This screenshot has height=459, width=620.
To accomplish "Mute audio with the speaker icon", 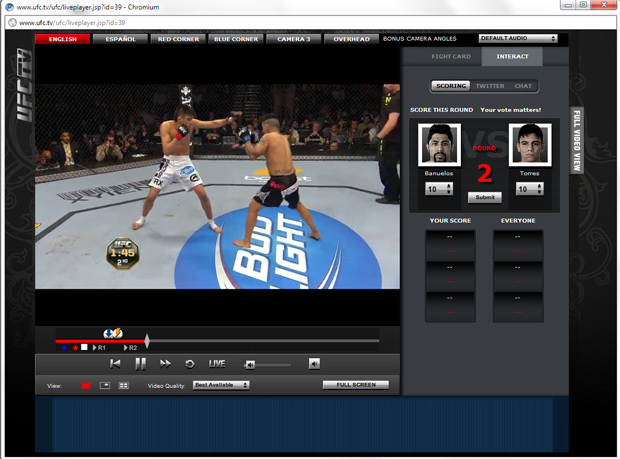I will pyautogui.click(x=314, y=364).
